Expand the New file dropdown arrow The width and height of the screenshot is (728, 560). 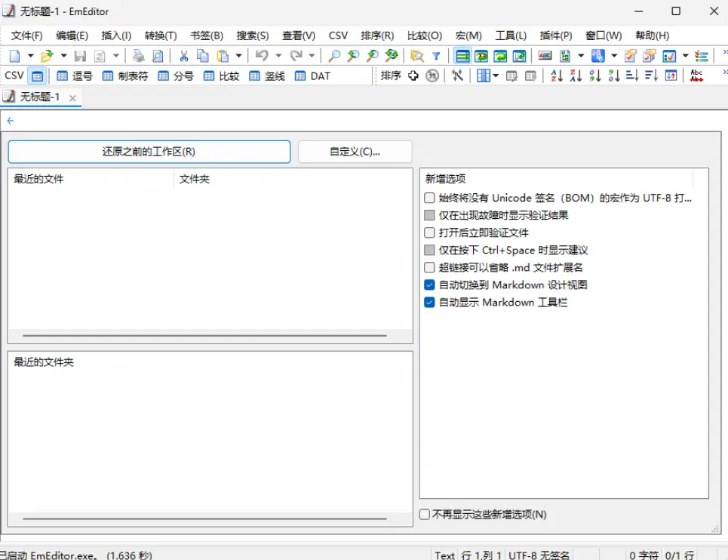pos(30,56)
